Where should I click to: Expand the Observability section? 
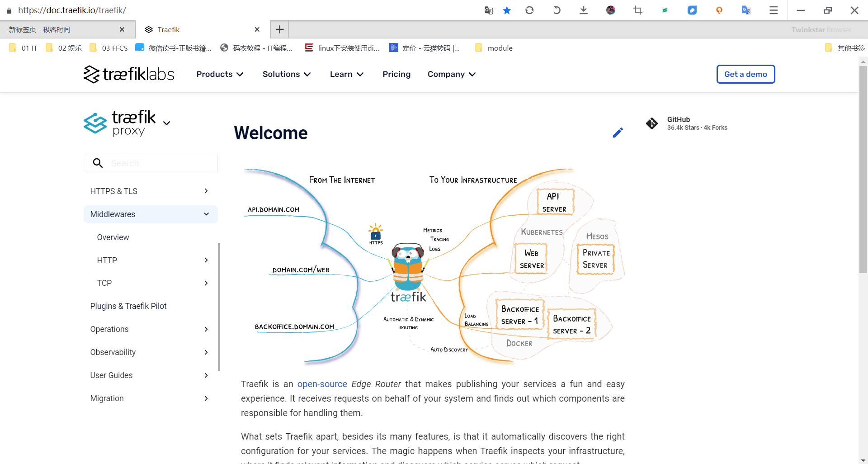click(151, 352)
